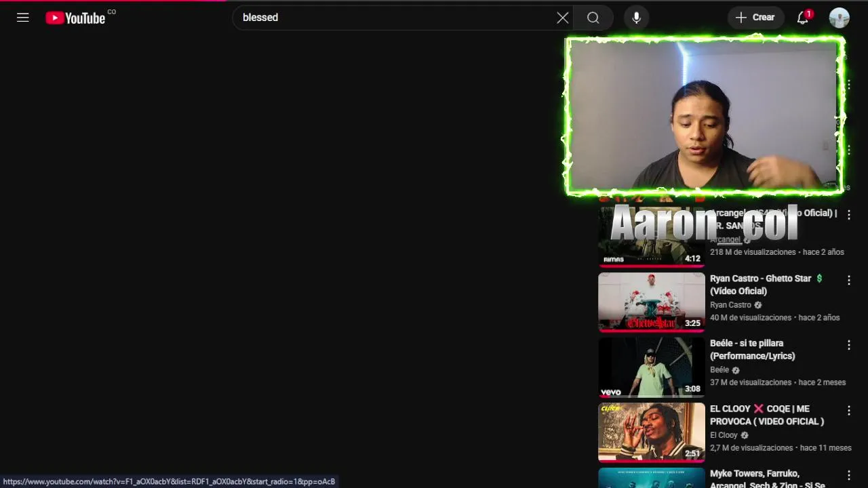The width and height of the screenshot is (868, 488).
Task: Click 37 M de visualizaciones text
Action: (751, 382)
